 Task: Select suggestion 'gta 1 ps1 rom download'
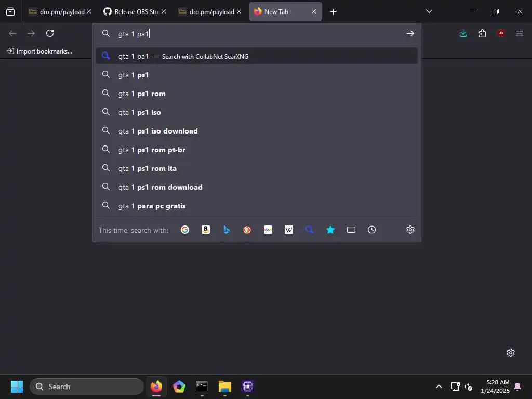point(257,187)
